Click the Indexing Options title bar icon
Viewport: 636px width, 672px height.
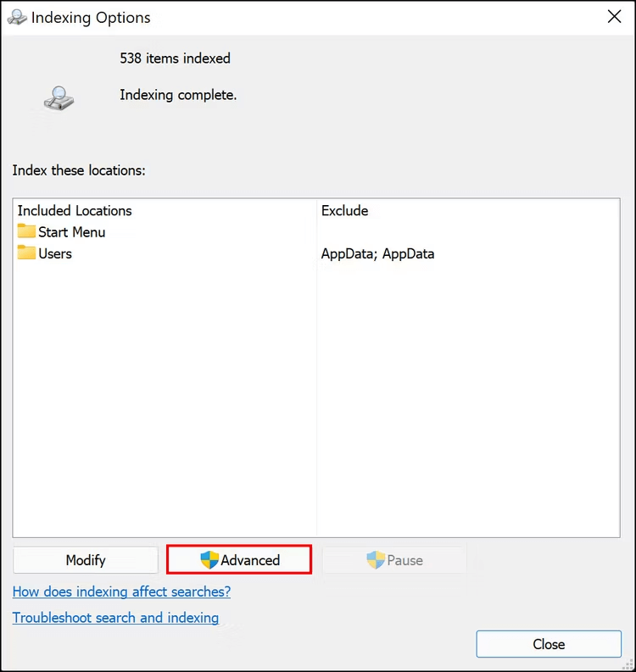17,18
